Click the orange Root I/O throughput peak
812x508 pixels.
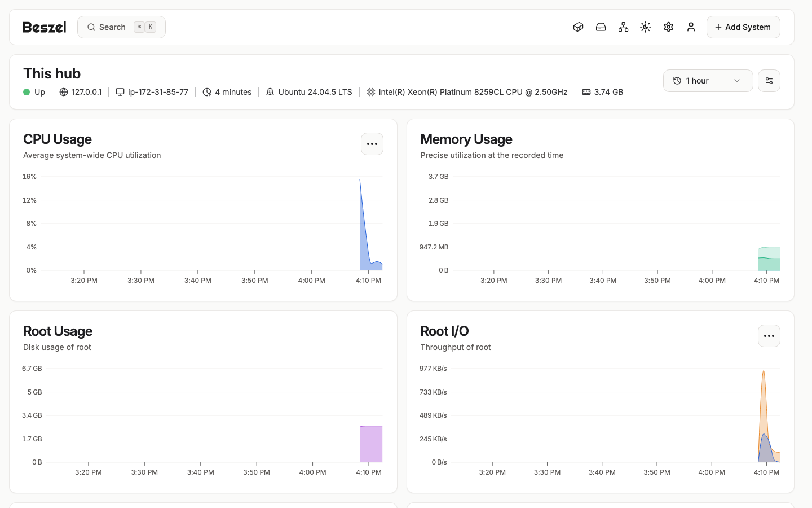[x=764, y=373]
